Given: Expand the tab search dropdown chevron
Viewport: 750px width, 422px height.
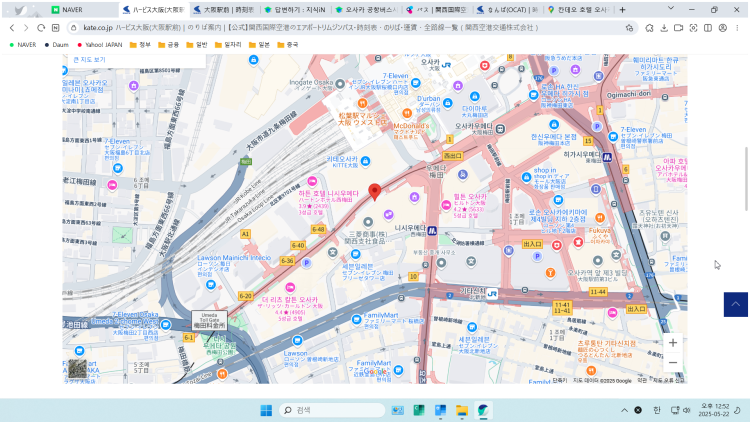Looking at the screenshot, I should [671, 8].
